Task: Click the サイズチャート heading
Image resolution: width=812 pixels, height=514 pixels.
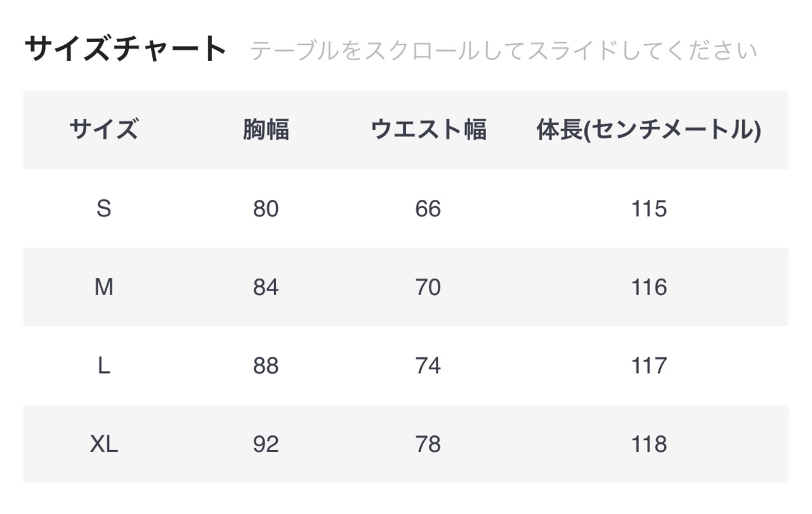Action: click(x=126, y=49)
